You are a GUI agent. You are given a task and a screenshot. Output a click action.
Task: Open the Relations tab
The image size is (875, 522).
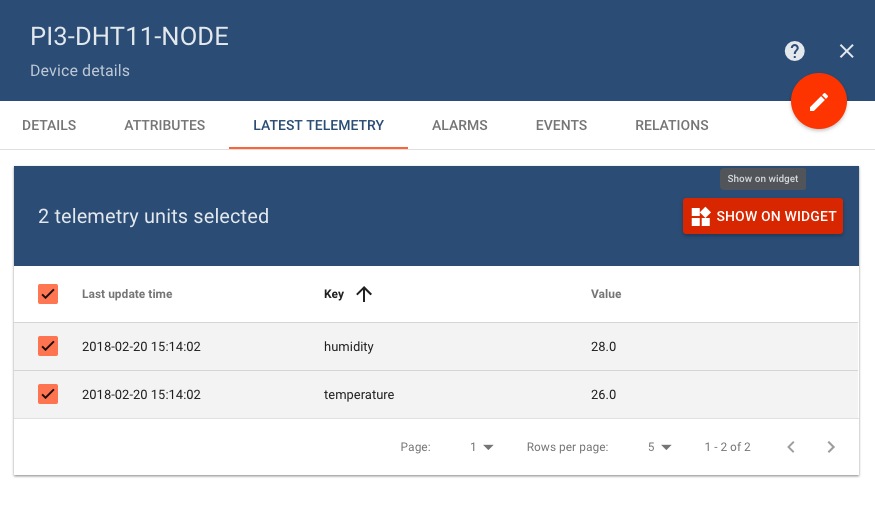click(671, 125)
